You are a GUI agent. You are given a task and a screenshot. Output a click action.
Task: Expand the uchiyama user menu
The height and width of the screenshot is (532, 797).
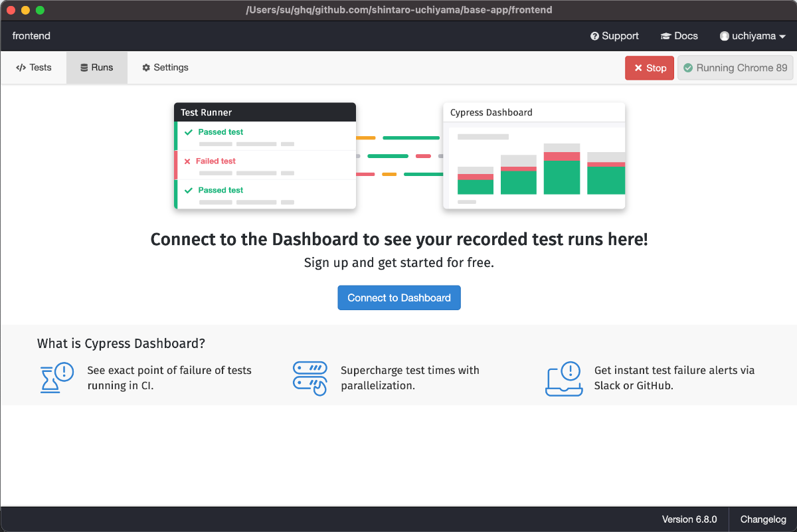(753, 36)
